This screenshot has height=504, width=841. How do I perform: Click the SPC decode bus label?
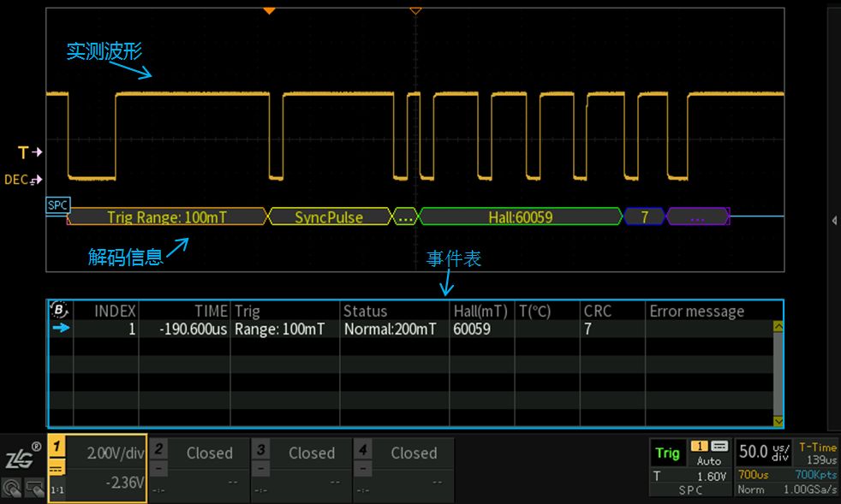pos(57,205)
